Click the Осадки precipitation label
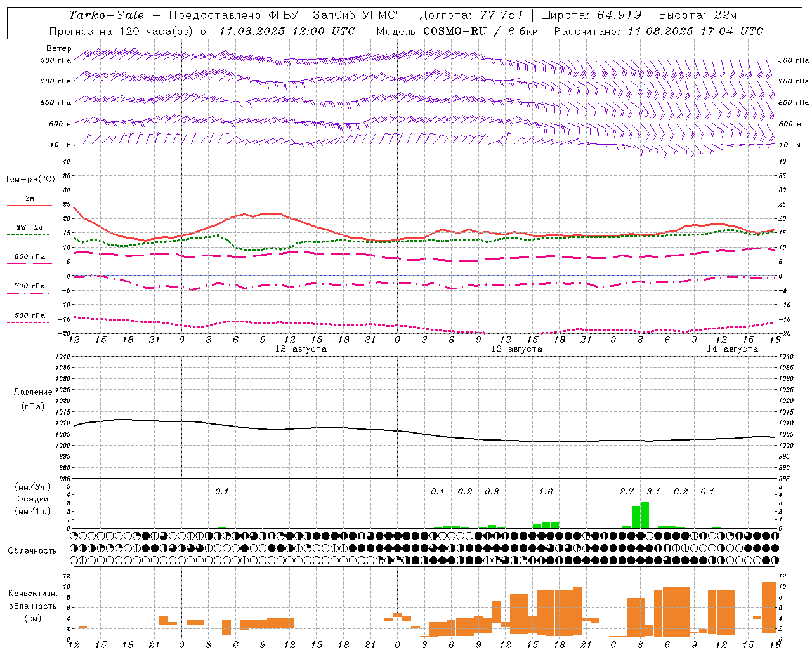The height and width of the screenshot is (650, 812). click(33, 499)
